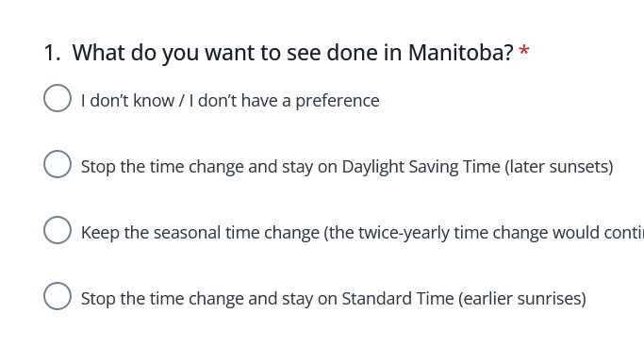Click the "Daylight Saving Time" words
The height and width of the screenshot is (346, 644).
click(x=421, y=167)
